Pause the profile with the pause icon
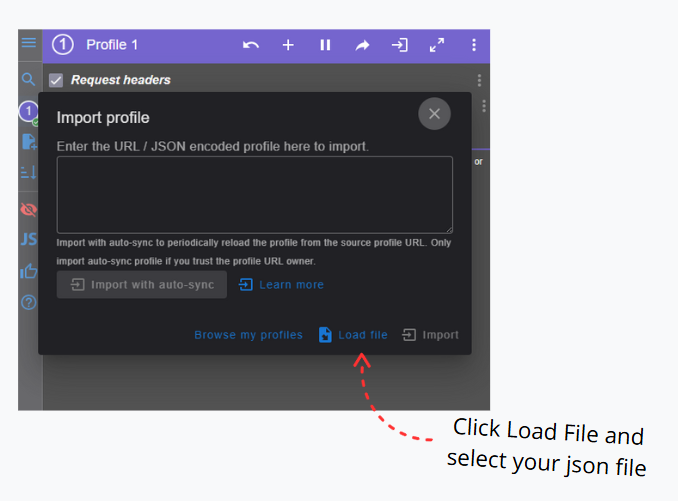Screen dimensions: 678x501 (x=325, y=45)
